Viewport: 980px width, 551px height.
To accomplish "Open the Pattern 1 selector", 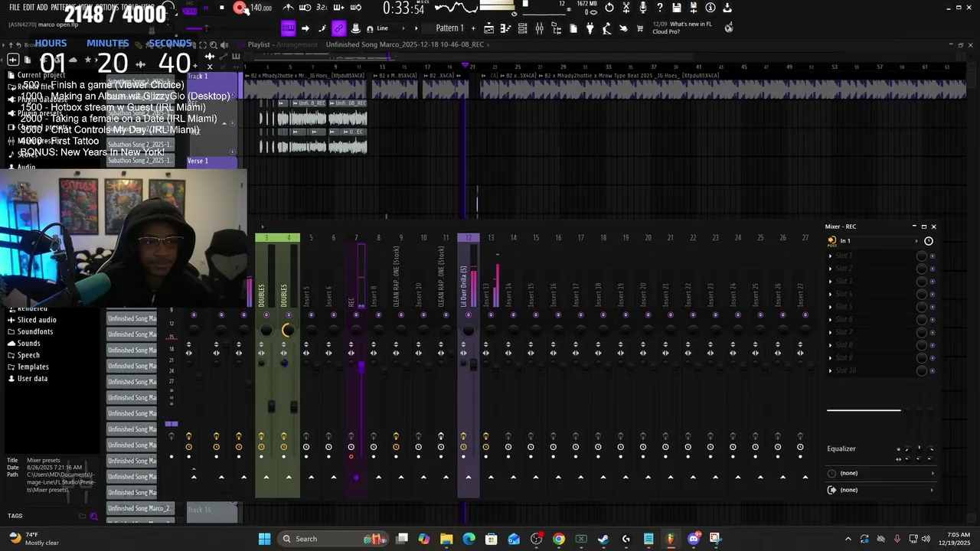I will click(449, 28).
